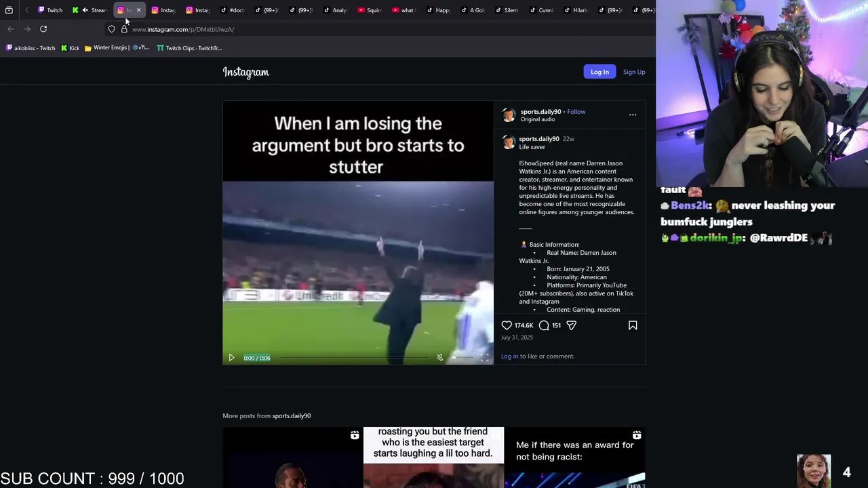Open comments via the speech bubble icon
The width and height of the screenshot is (868, 488).
[544, 325]
